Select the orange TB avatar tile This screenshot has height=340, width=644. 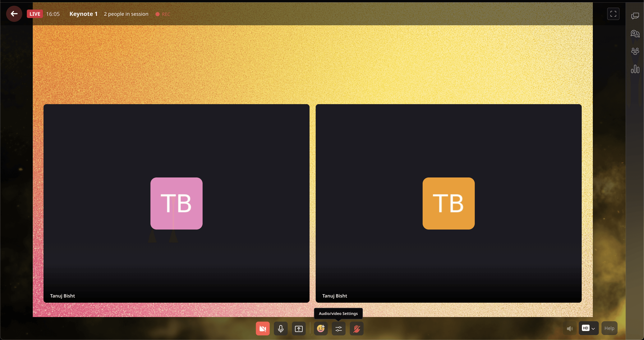[448, 204]
